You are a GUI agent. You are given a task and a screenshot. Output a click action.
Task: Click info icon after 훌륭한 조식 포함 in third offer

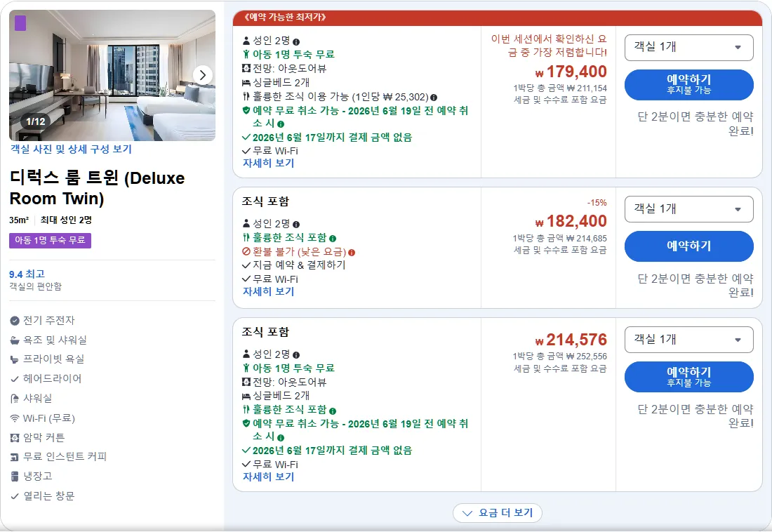[x=333, y=411]
